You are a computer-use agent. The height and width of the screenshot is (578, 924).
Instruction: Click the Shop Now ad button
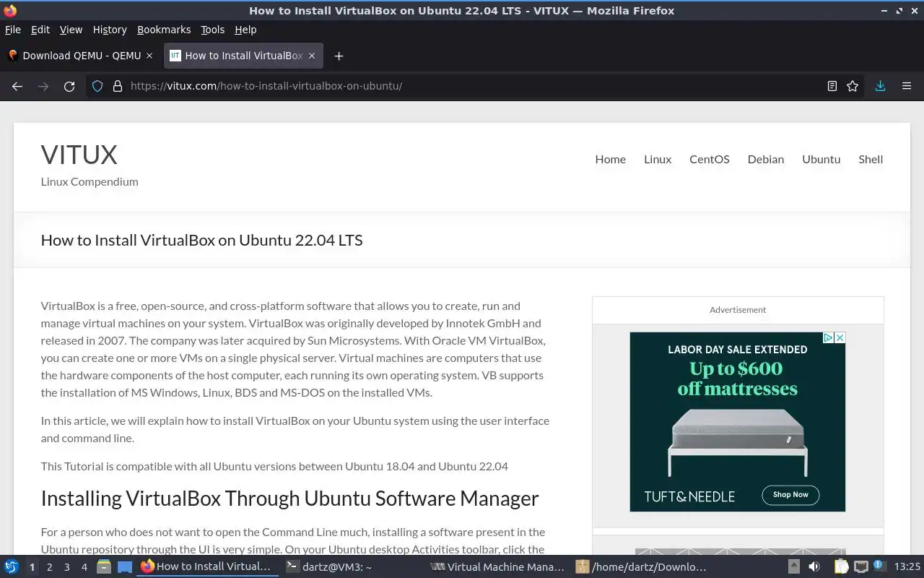pyautogui.click(x=790, y=495)
